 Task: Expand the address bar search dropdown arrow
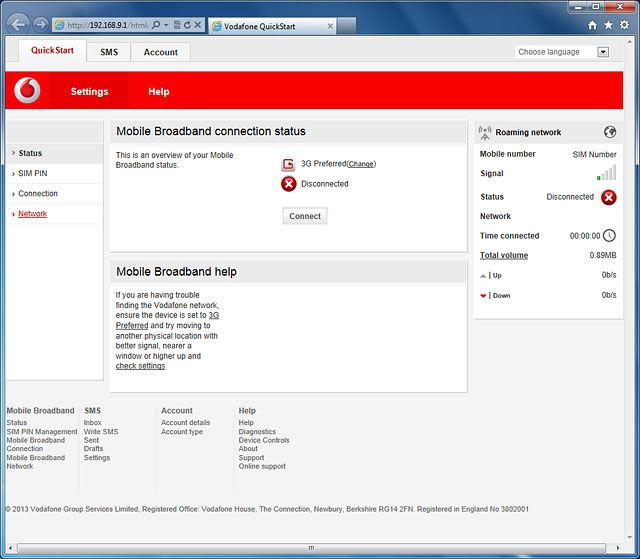click(x=167, y=24)
